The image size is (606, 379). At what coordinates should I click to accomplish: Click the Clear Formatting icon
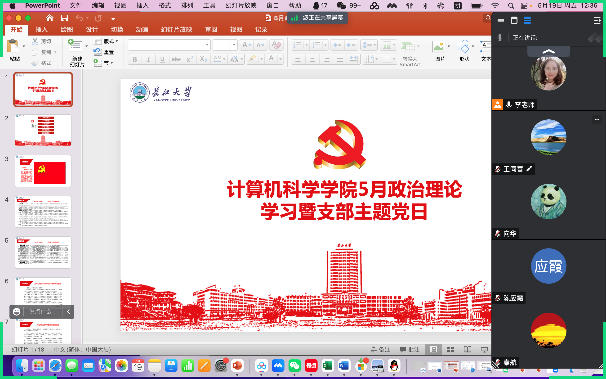click(x=276, y=45)
